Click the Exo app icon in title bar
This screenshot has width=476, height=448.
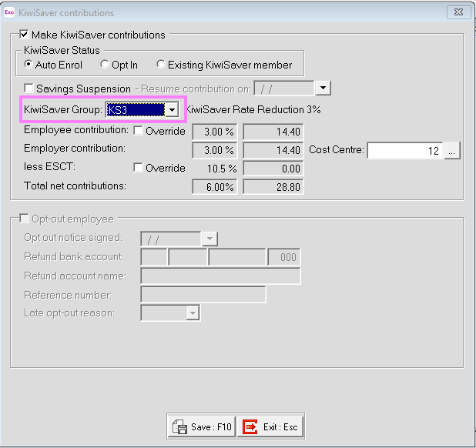[x=9, y=12]
